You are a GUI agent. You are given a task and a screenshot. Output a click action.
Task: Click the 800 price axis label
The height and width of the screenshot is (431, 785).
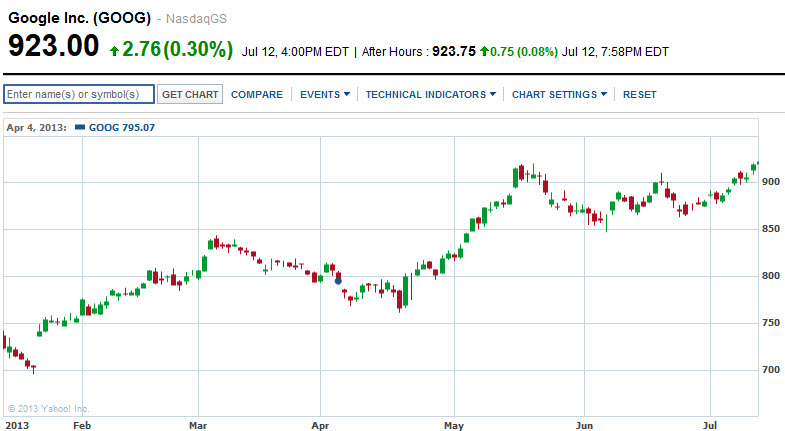click(771, 276)
